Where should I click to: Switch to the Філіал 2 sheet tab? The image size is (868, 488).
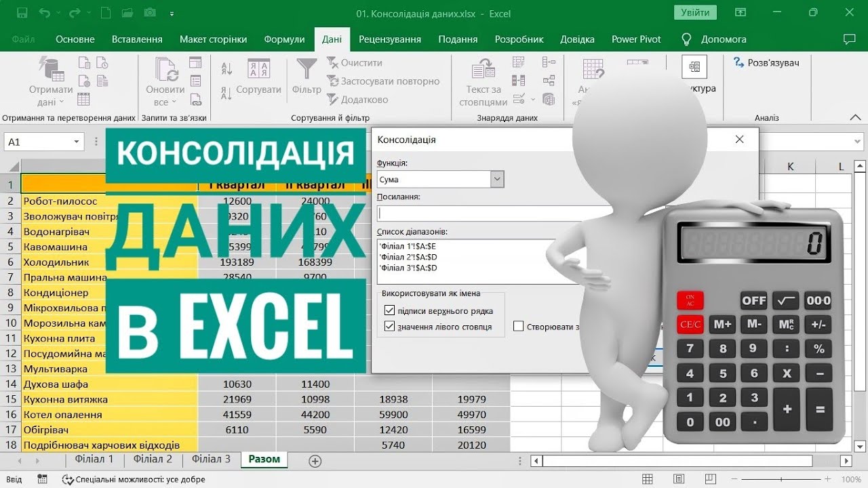click(153, 459)
